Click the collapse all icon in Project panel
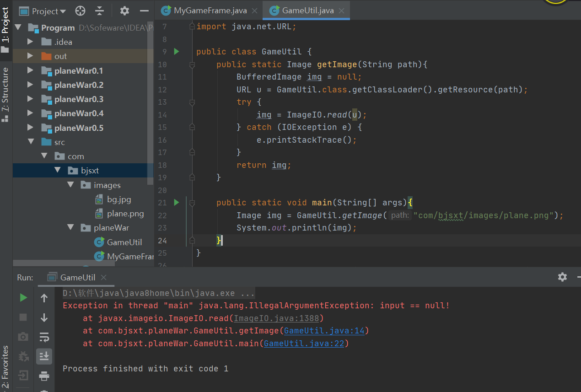This screenshot has height=392, width=581. tap(100, 11)
